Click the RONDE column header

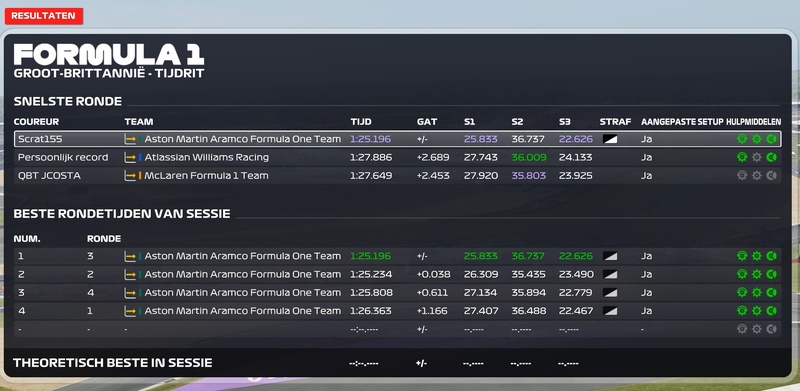[104, 238]
